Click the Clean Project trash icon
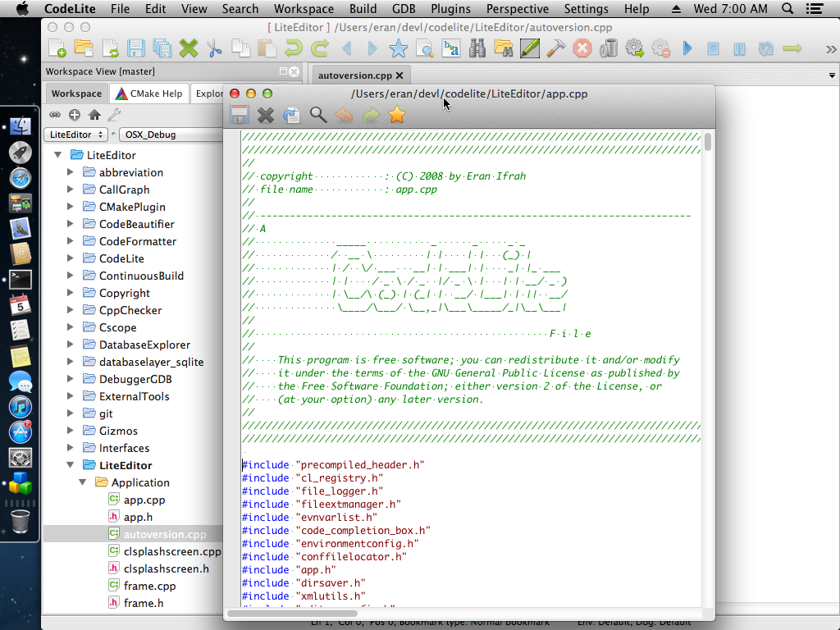This screenshot has width=840, height=630. click(609, 48)
